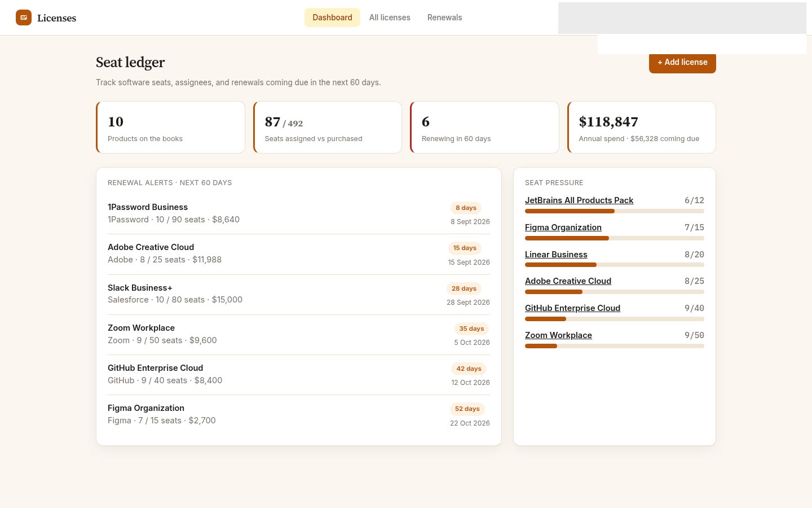
Task: Click the Seats assigned vs purchased card
Action: [328, 128]
